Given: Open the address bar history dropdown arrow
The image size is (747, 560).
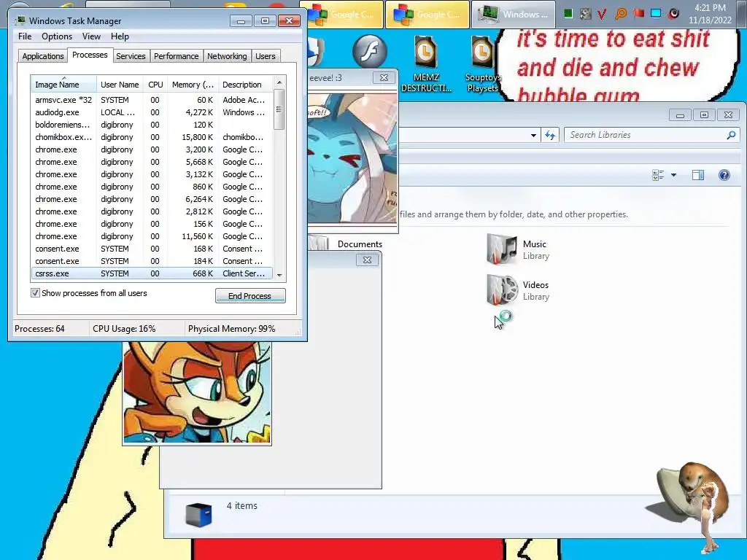Looking at the screenshot, I should pyautogui.click(x=533, y=135).
